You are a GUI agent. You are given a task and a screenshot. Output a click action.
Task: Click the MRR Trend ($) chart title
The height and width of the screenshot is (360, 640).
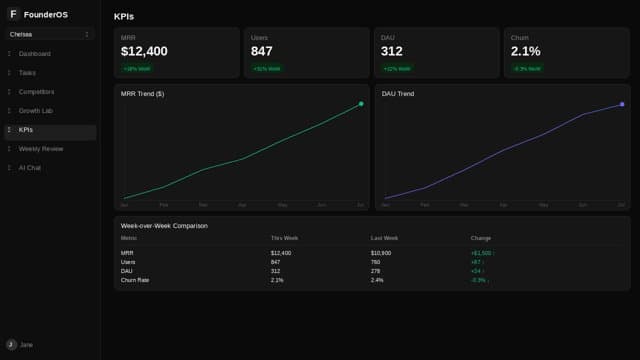[x=142, y=93]
